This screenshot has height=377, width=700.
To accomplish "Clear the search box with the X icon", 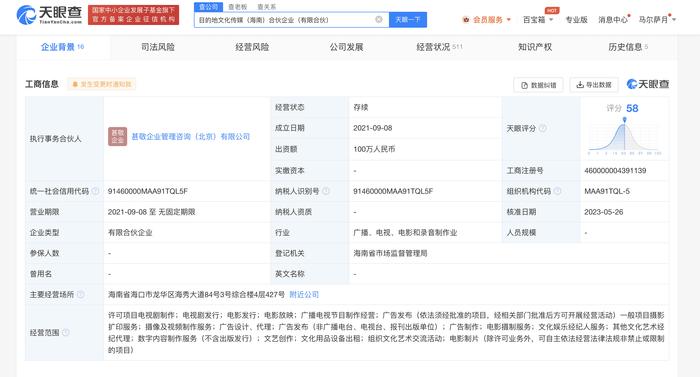I will click(x=379, y=19).
